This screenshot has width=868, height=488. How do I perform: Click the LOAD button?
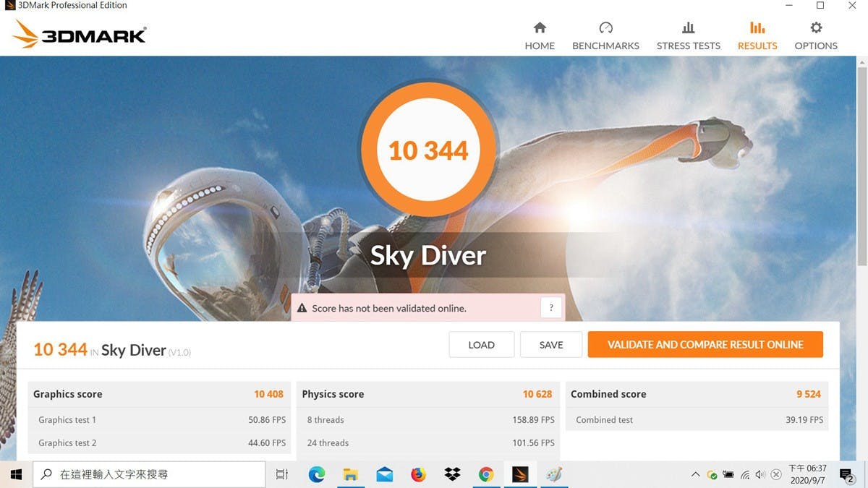click(482, 345)
